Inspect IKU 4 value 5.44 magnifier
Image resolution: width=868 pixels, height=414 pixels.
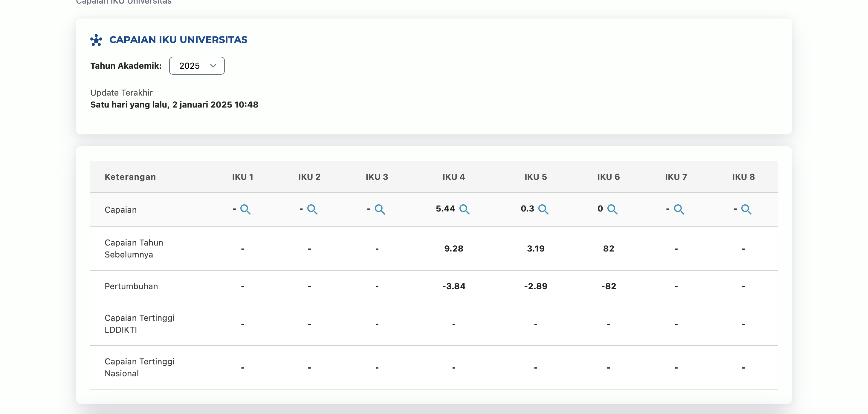point(464,209)
